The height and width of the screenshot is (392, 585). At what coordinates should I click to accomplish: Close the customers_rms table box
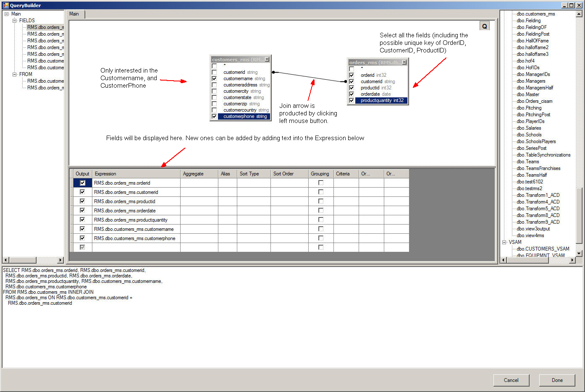click(267, 59)
